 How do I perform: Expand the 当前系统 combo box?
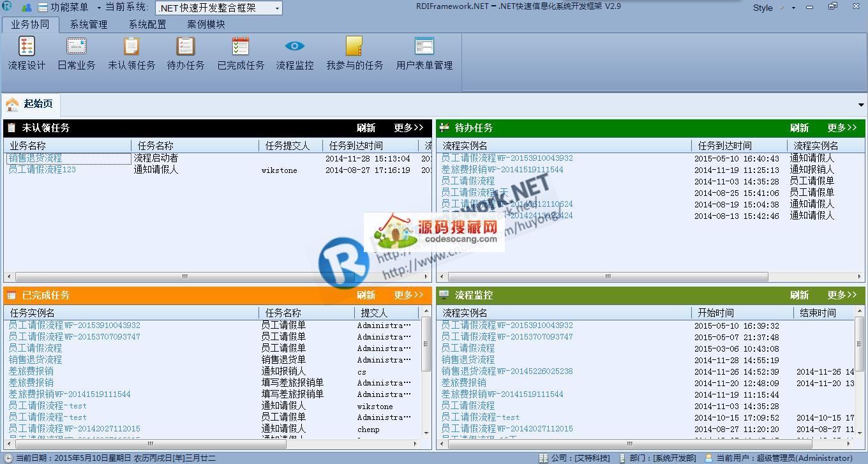click(277, 8)
